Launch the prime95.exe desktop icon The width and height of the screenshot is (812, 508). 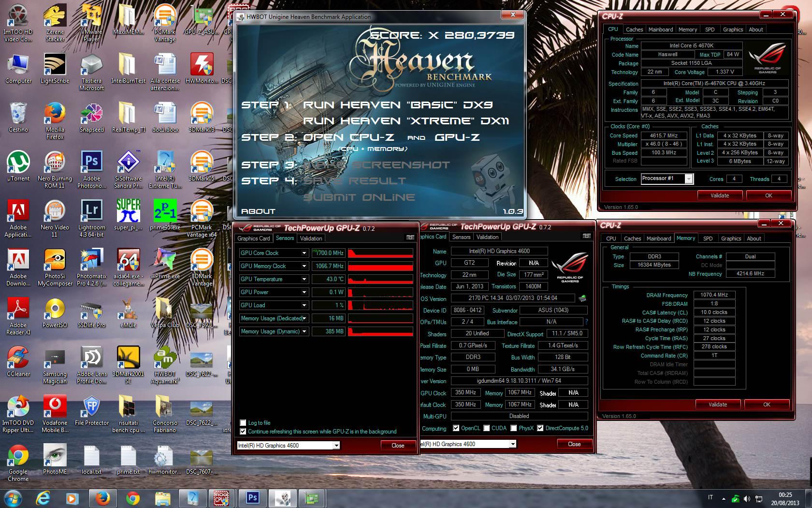coord(165,215)
